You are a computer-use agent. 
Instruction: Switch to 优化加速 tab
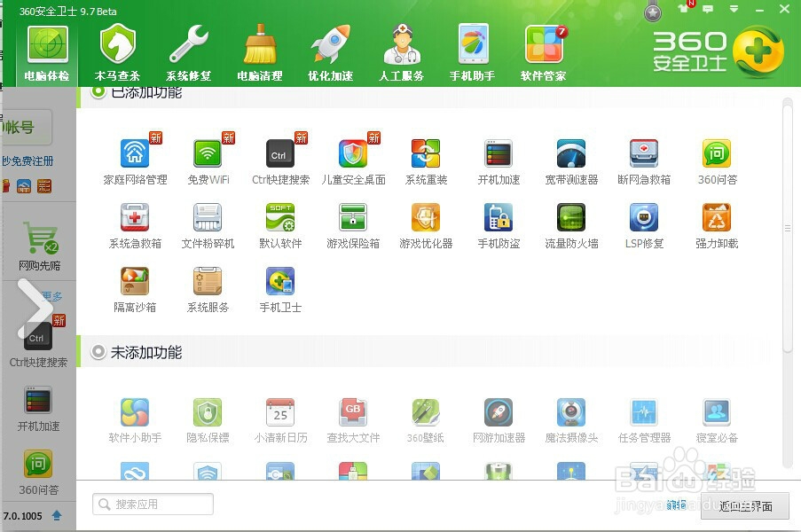(x=331, y=53)
